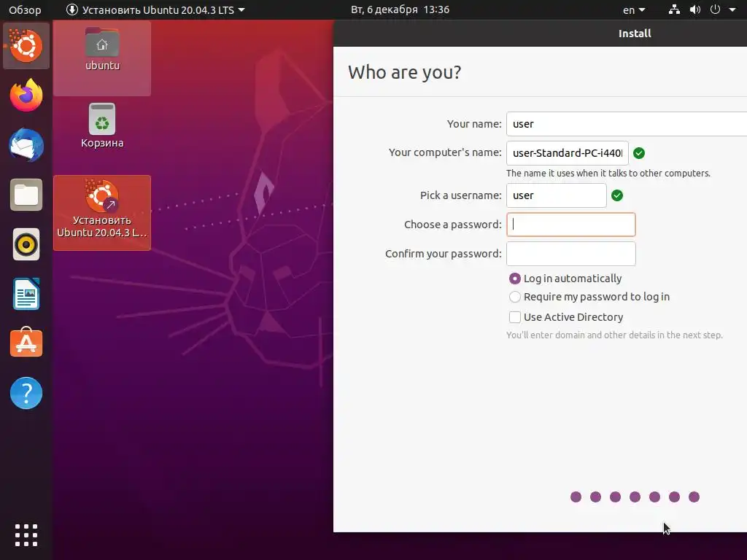This screenshot has height=560, width=747.
Task: Open the Ubuntu installer dock icon
Action: [26, 46]
